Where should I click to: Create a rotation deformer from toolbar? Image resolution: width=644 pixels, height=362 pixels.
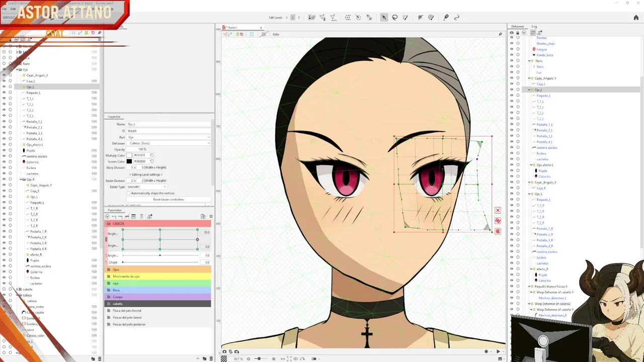[x=358, y=18]
